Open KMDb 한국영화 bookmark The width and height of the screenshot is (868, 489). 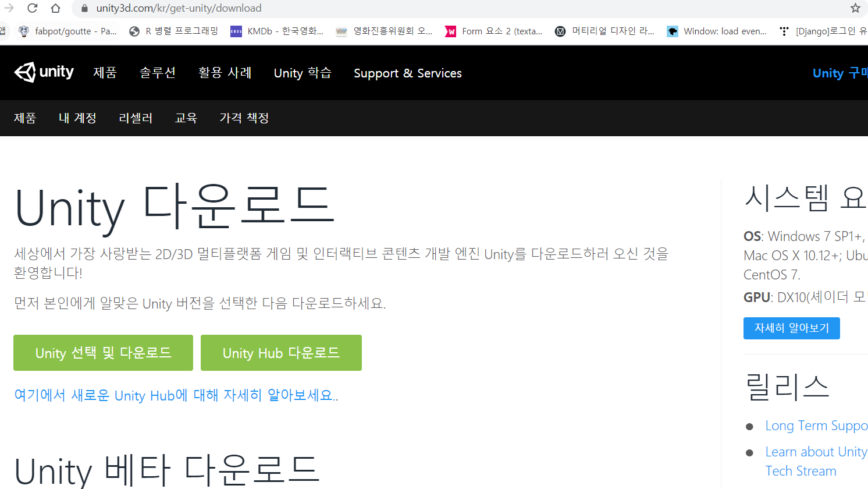(277, 31)
